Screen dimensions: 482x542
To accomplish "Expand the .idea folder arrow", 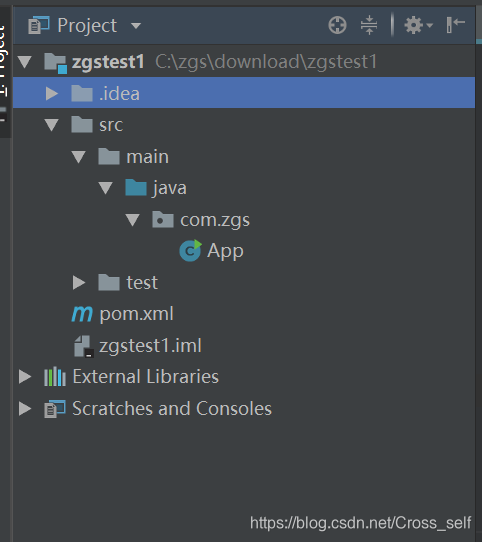I will [52, 93].
